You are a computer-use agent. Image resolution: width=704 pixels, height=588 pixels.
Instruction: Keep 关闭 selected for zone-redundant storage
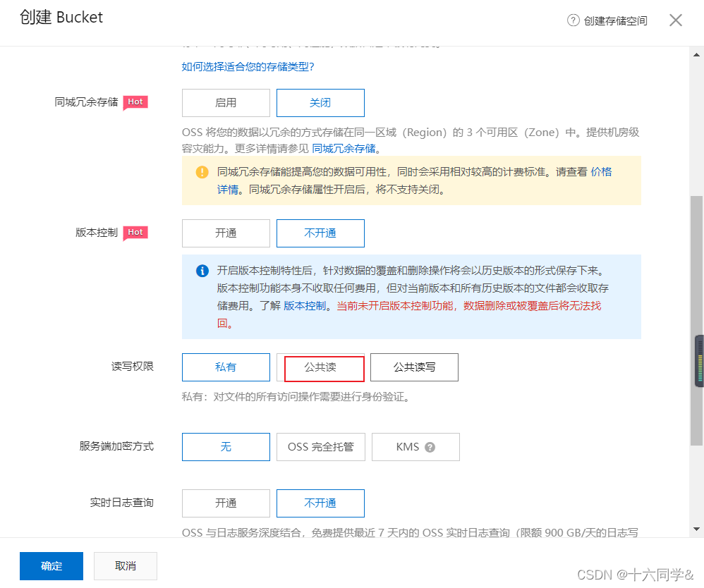[x=320, y=103]
